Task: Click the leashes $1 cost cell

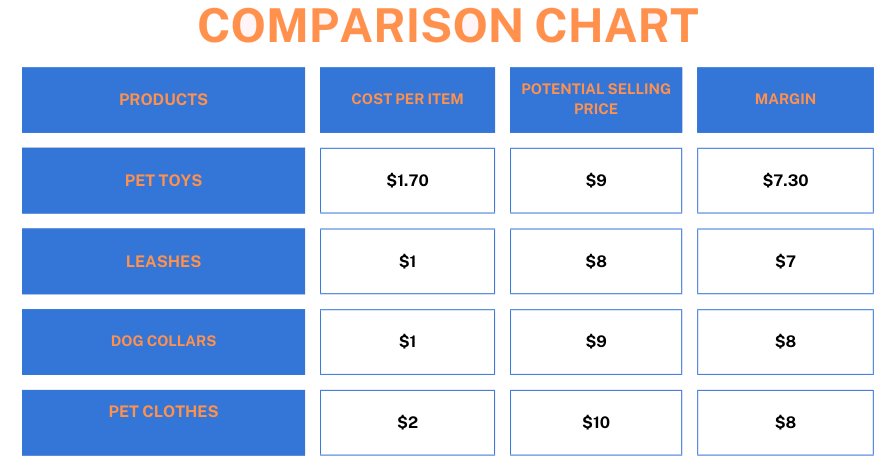Action: pyautogui.click(x=407, y=261)
